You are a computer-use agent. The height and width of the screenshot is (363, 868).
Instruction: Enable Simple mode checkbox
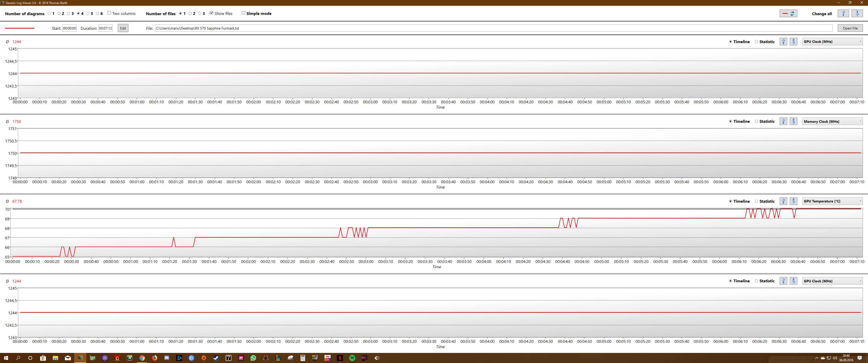pyautogui.click(x=243, y=13)
